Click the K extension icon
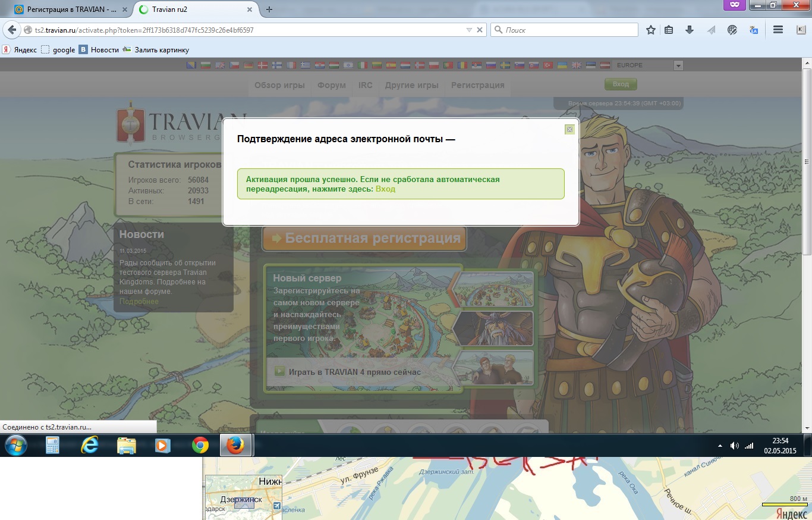 [801, 30]
